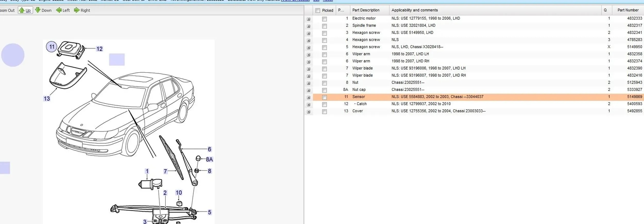Viewport: 644px width, 224px height.
Task: Click '1998 to 2007, LHD LH' comment
Action: pyautogui.click(x=410, y=54)
